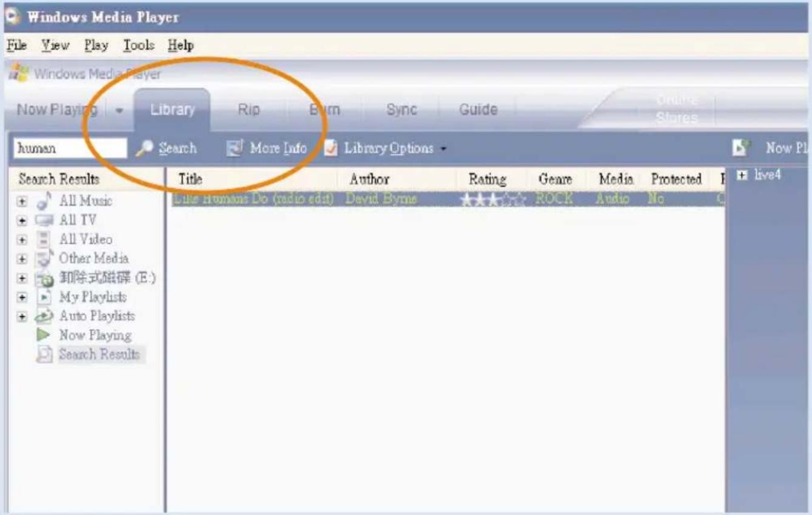Expand the All Video node
812x515 pixels.
[22, 240]
